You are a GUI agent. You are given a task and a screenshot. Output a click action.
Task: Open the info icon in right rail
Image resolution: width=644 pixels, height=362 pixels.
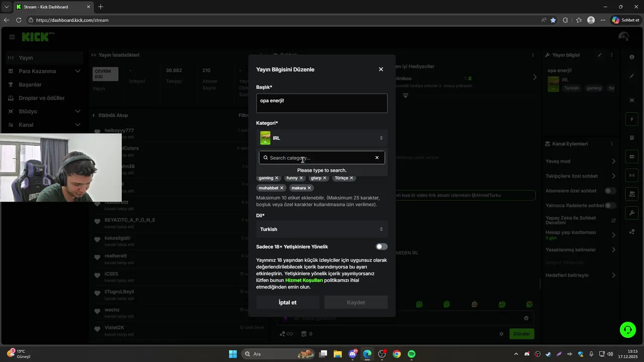tap(632, 57)
